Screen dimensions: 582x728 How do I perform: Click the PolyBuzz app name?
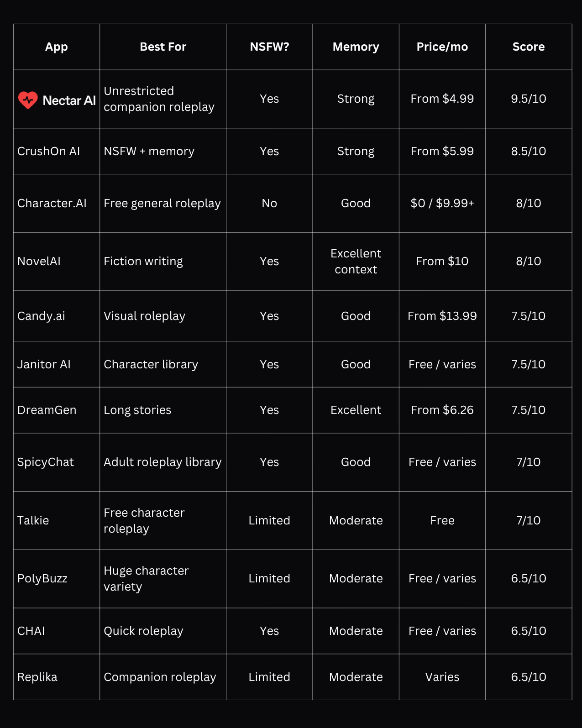coord(42,578)
